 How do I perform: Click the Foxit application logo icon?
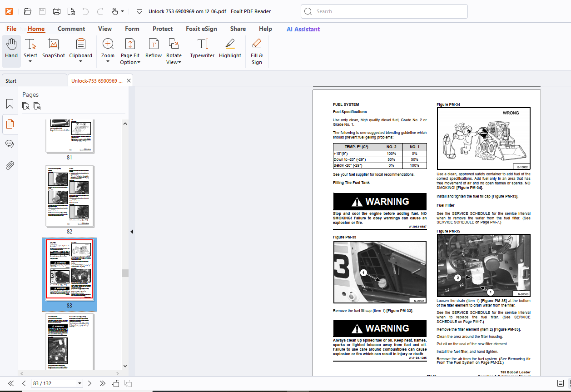(x=9, y=11)
